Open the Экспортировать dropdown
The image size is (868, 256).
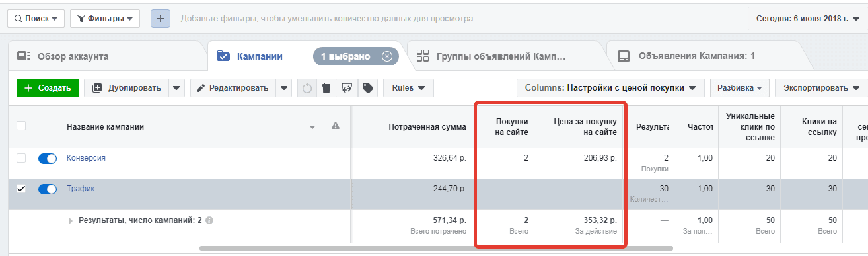coord(821,87)
